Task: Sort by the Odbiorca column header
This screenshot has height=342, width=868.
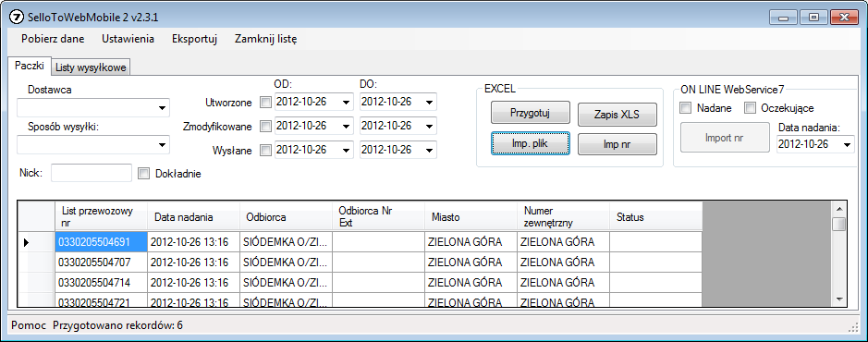Action: [287, 217]
